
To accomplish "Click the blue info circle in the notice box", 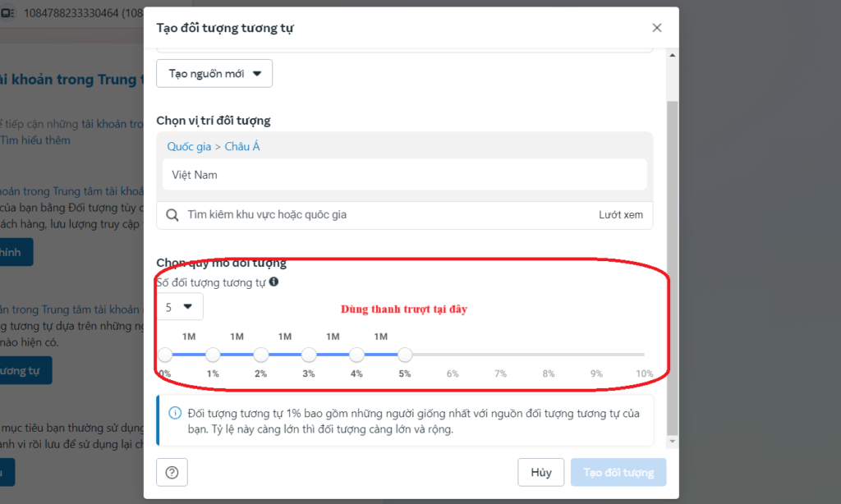I will click(x=173, y=414).
